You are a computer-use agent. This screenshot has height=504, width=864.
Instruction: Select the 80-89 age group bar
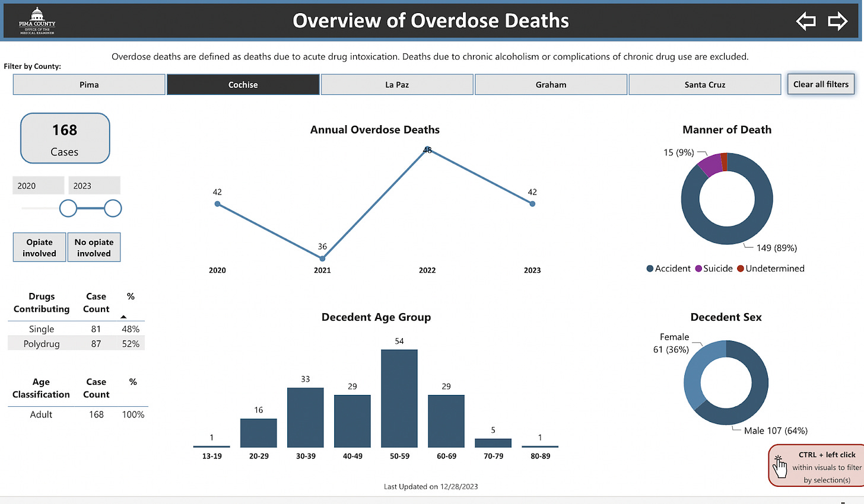pos(540,446)
